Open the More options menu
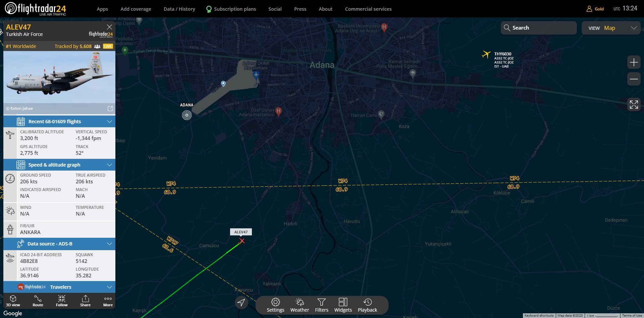 108,301
